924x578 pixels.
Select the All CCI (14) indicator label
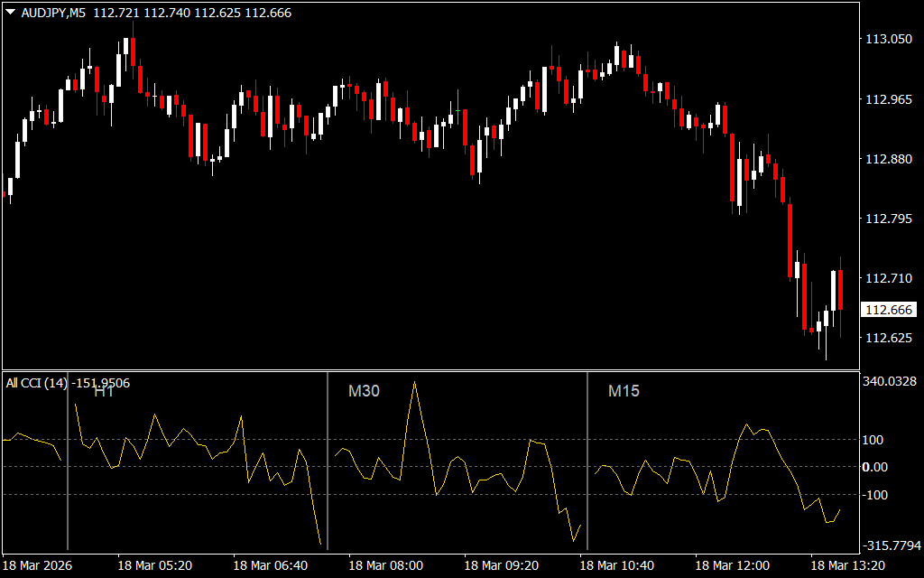[x=36, y=383]
